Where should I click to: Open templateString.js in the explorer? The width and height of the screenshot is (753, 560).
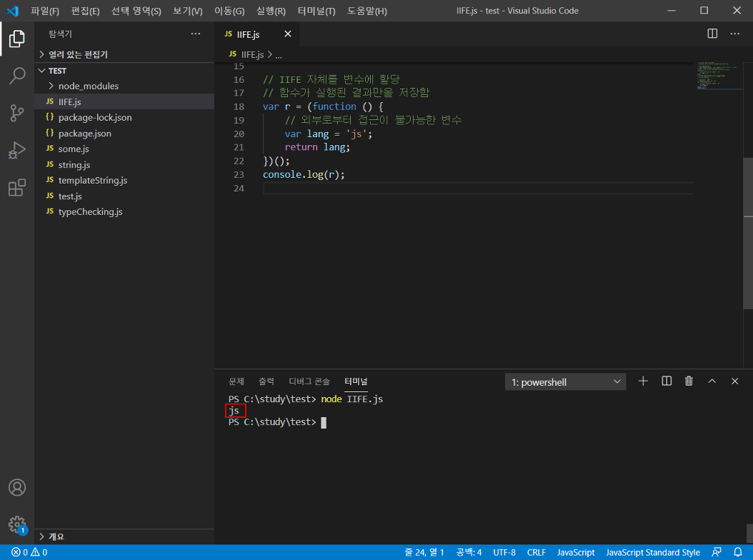(124, 181)
